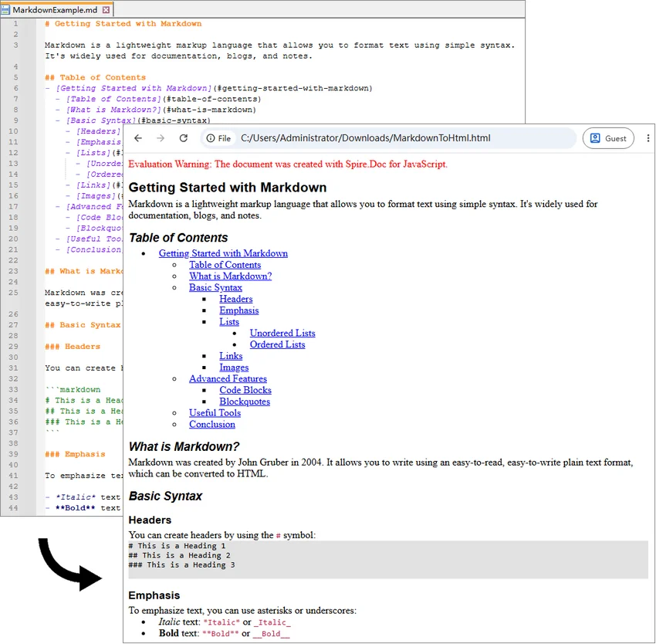This screenshot has height=644, width=656.
Task: Click the '**Bold**' inline code
Action: [x=221, y=633]
